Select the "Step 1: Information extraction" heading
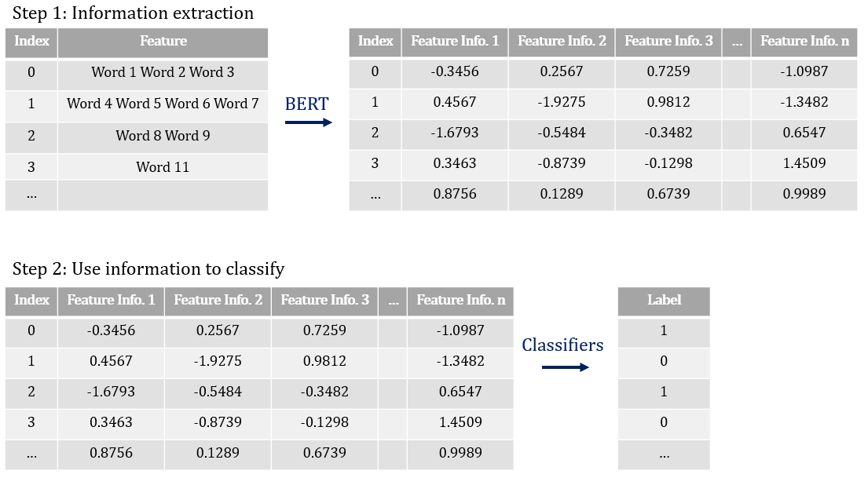Screen dimensions: 868x478 click(x=133, y=13)
